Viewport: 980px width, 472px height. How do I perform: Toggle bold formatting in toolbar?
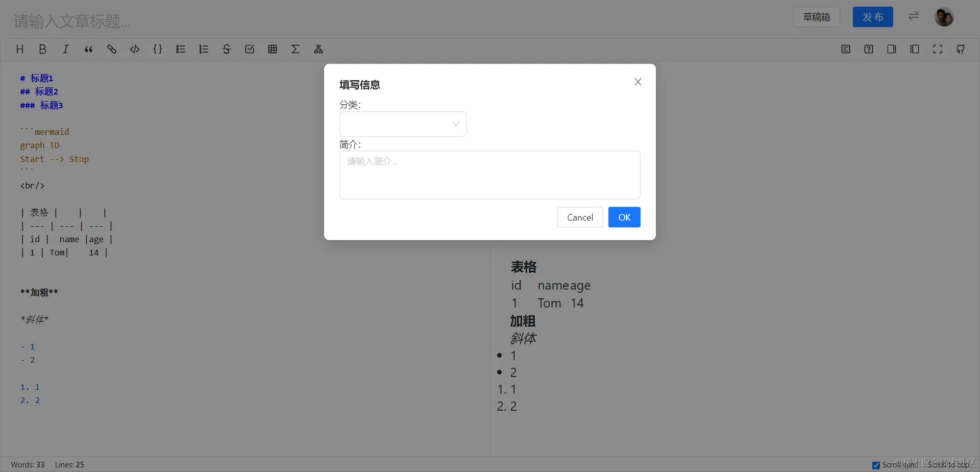43,49
